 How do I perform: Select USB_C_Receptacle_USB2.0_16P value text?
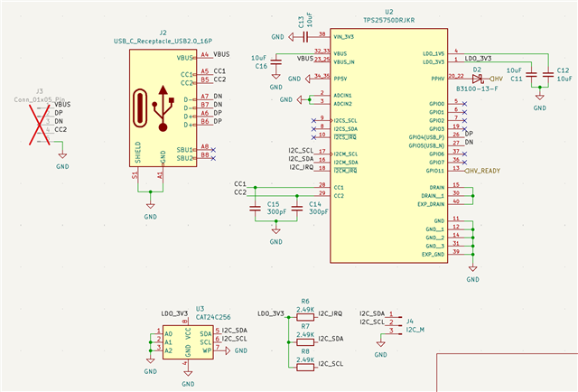163,42
